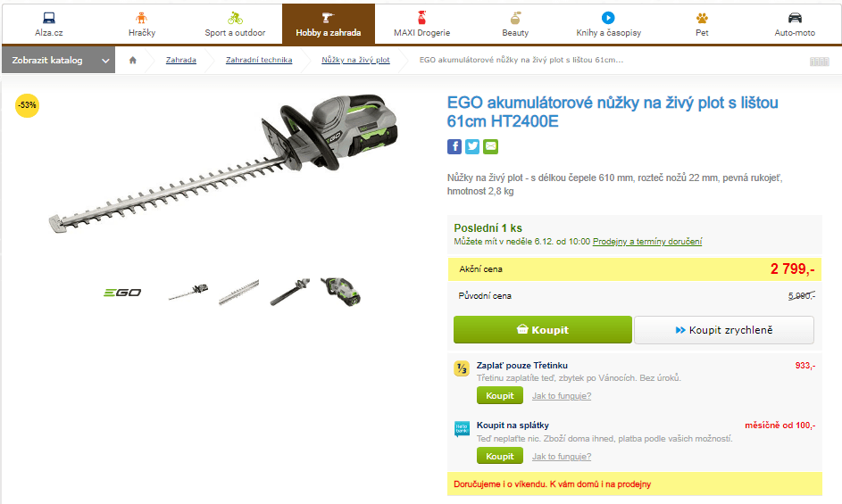
Task: Open the MAXI Drogerie section
Action: point(421,24)
